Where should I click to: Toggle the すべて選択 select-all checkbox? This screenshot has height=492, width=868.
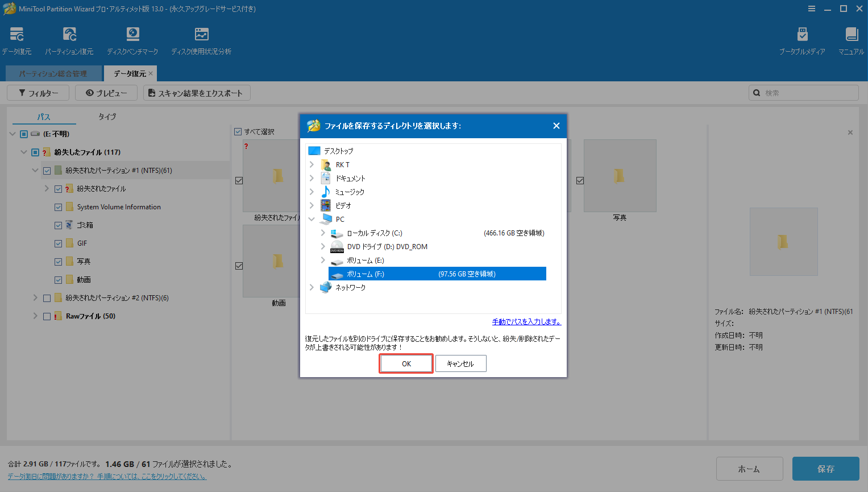pos(238,131)
